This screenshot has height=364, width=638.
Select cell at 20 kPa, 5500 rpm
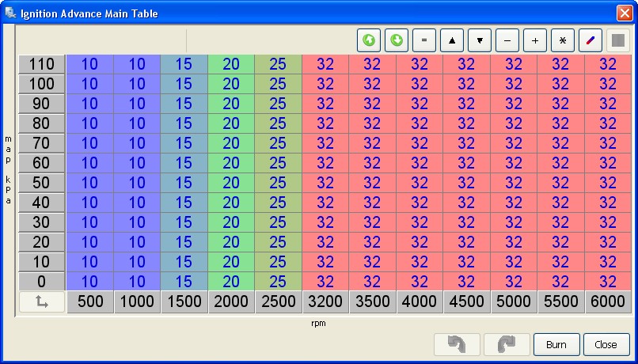pos(561,242)
